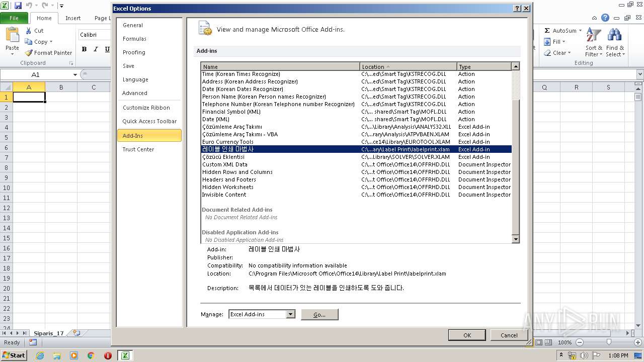Click the AutoSum sigma icon
The image size is (644, 362).
point(547,31)
